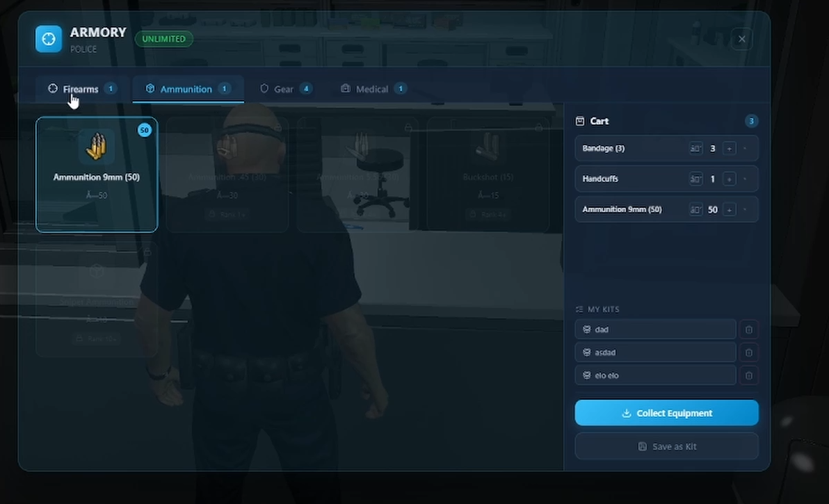Close the Armory window
This screenshot has width=829, height=504.
[x=742, y=39]
